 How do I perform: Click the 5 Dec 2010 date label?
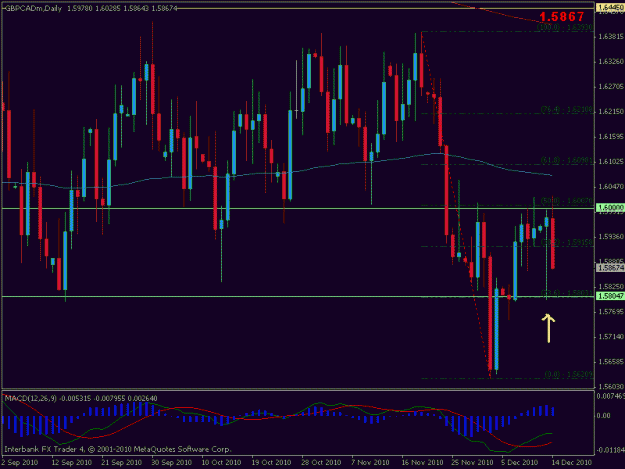[x=520, y=463]
